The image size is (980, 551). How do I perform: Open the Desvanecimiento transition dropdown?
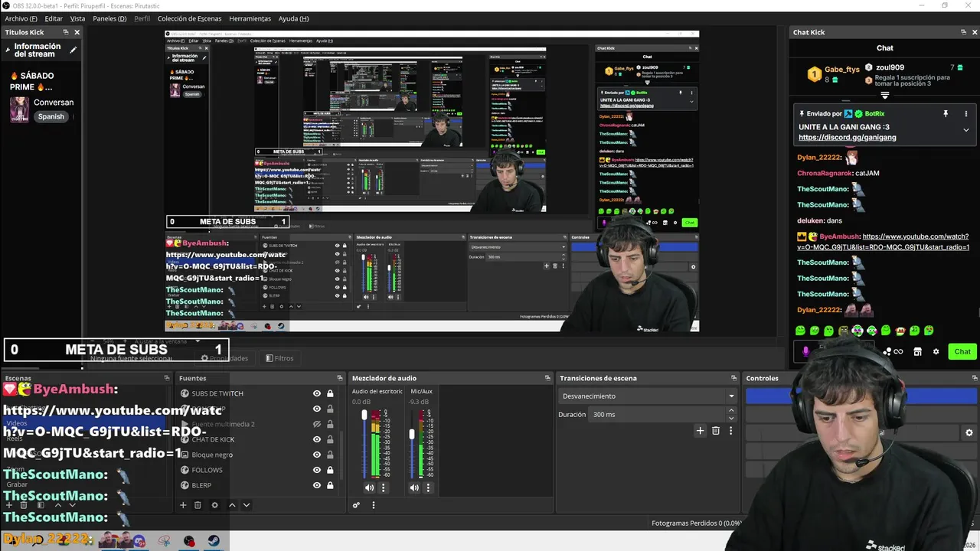pos(648,396)
